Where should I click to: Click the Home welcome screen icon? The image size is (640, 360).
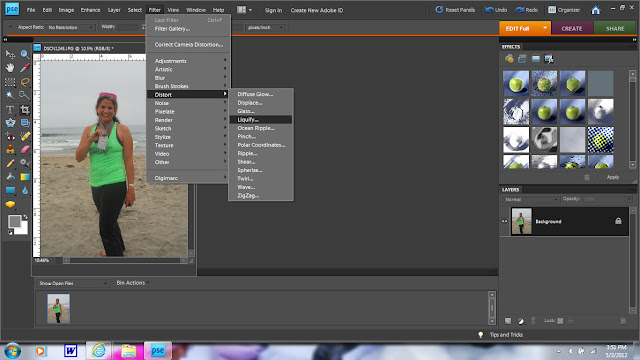coord(596,10)
